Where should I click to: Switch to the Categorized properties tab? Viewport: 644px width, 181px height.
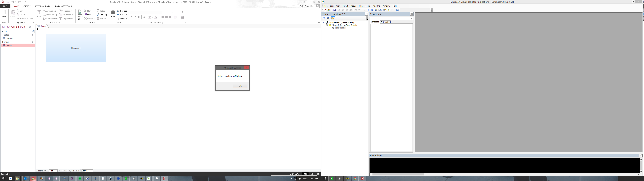[x=386, y=22]
